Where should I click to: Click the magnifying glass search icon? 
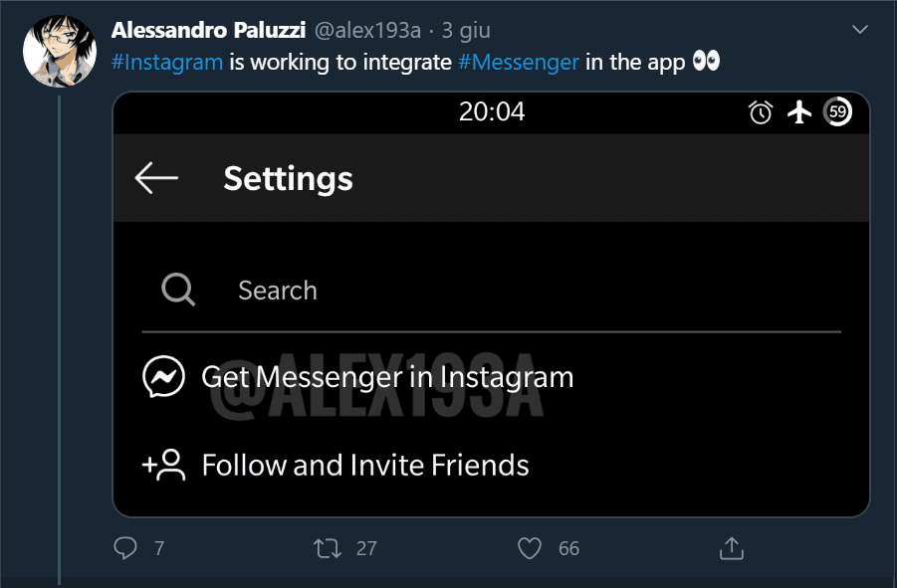tap(178, 291)
